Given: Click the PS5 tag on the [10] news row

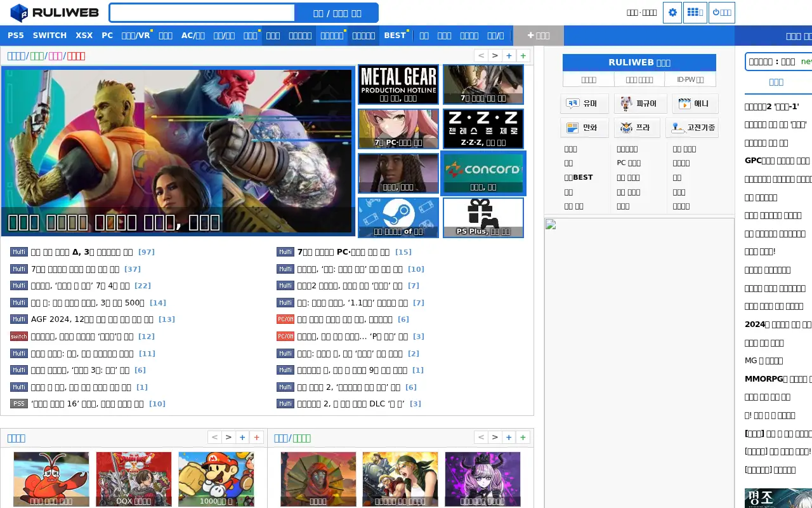Looking at the screenshot, I should (x=19, y=404).
